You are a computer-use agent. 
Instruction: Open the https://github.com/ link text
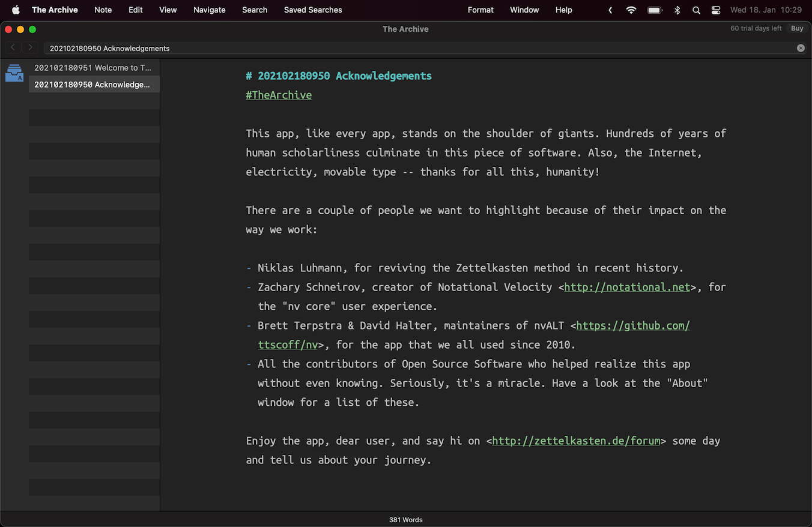[633, 325]
